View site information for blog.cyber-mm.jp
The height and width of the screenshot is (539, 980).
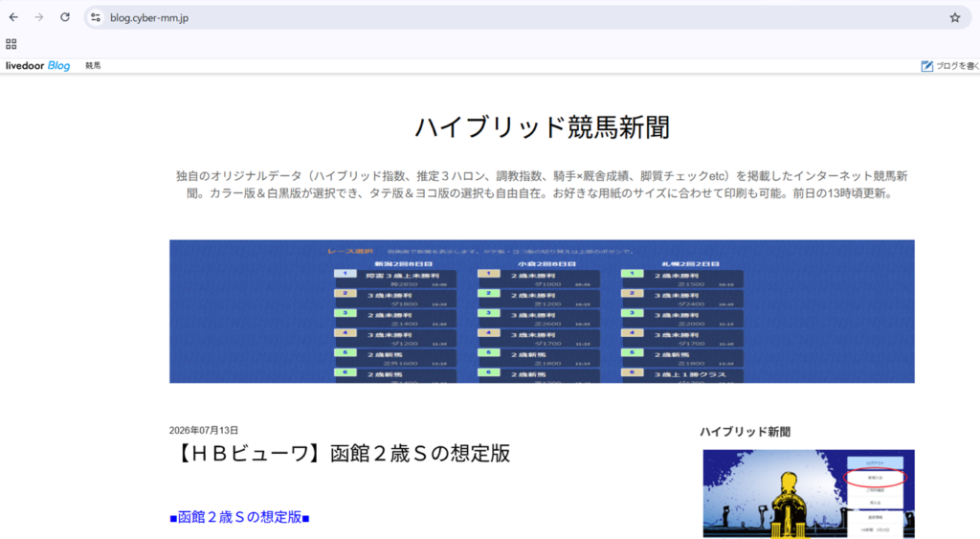pyautogui.click(x=96, y=17)
